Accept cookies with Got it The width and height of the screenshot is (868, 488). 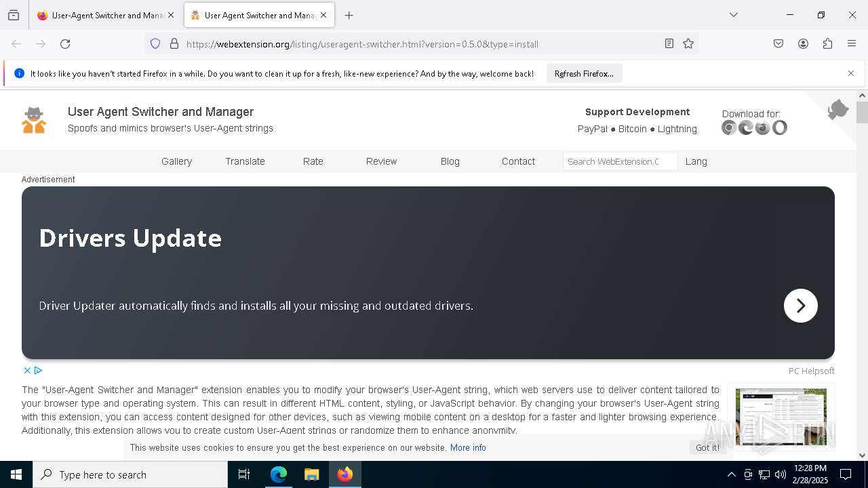point(707,447)
